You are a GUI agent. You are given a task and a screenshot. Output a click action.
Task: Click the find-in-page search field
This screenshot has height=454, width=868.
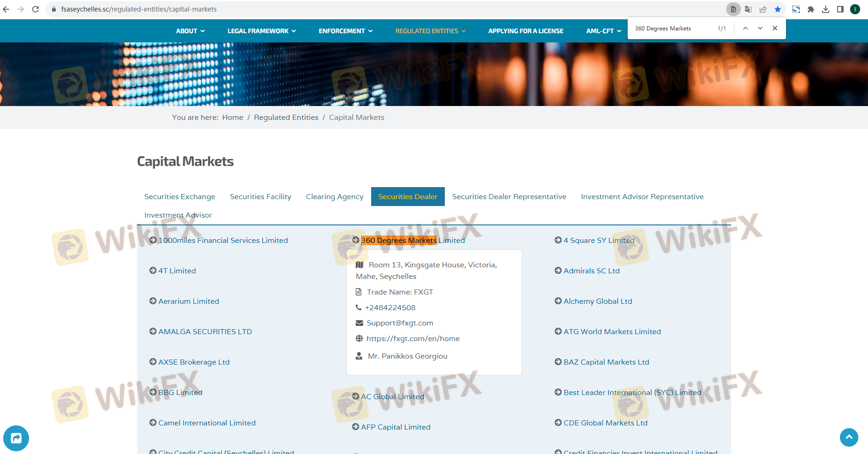point(672,29)
